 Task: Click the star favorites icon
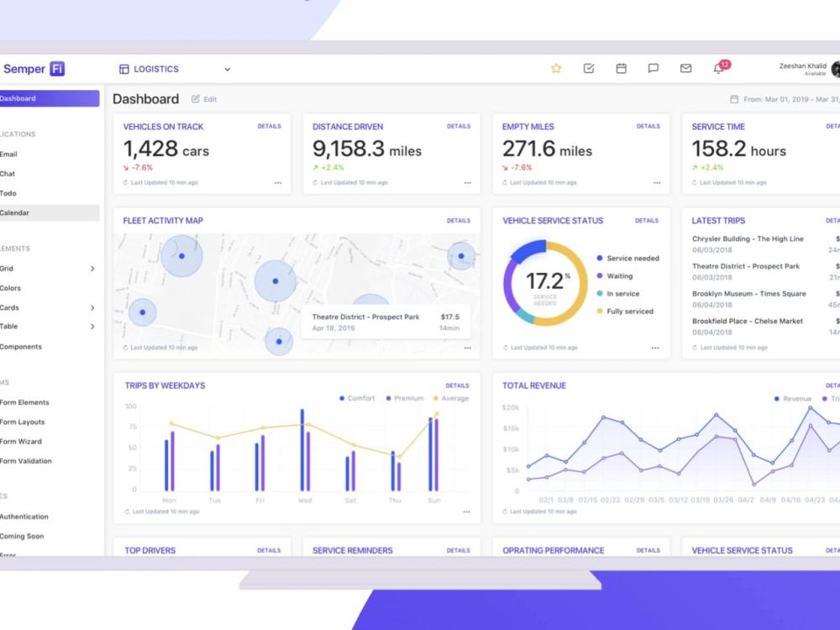click(x=556, y=68)
